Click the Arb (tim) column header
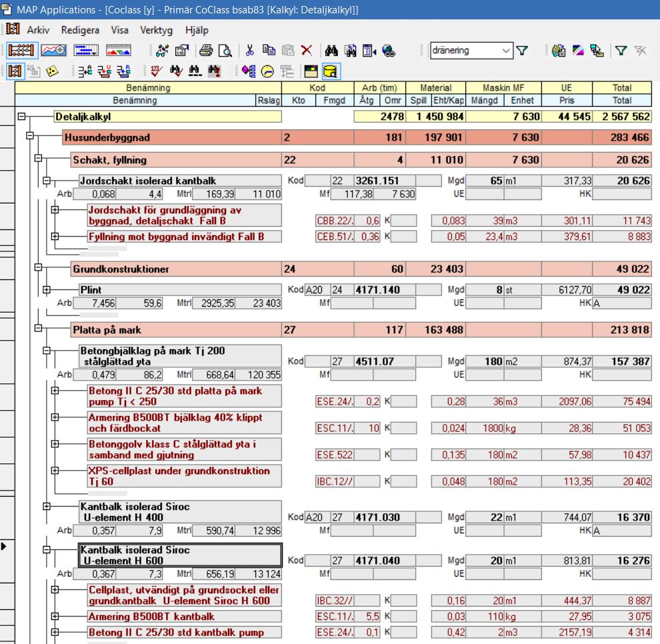 (x=380, y=87)
